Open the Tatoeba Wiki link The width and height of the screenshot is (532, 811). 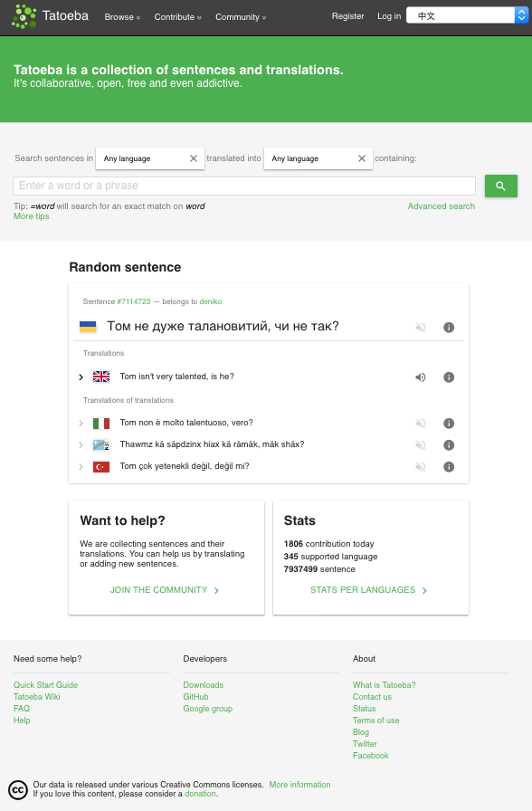point(37,697)
